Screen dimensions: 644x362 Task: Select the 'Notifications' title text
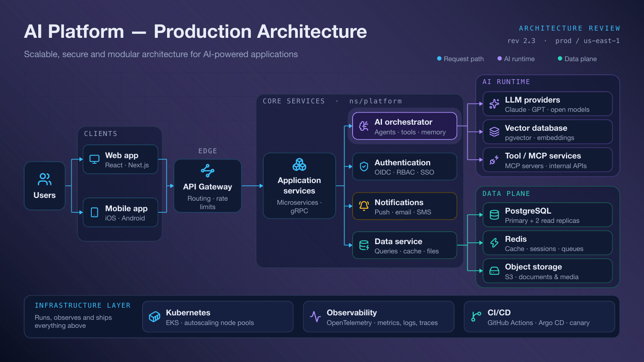click(399, 202)
